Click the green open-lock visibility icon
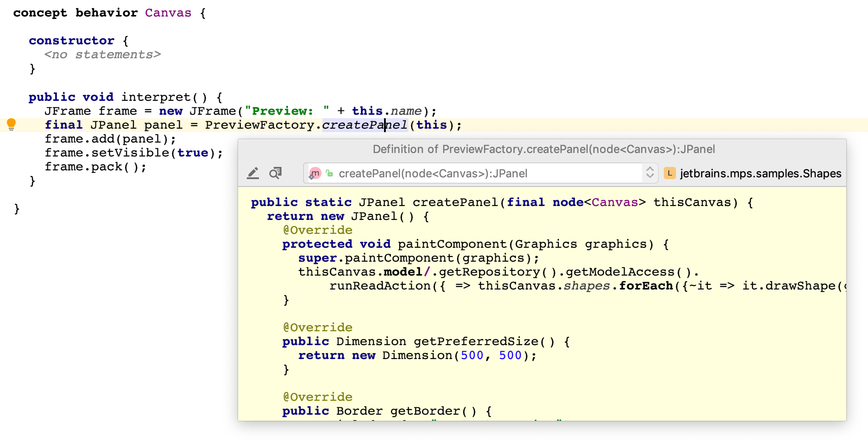Screen dimensions: 868x446 330,173
